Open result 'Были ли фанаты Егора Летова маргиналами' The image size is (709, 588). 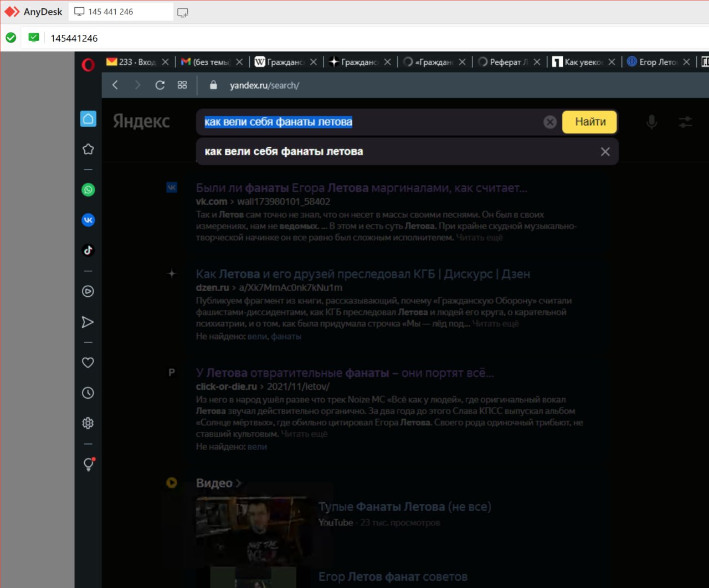pos(361,188)
